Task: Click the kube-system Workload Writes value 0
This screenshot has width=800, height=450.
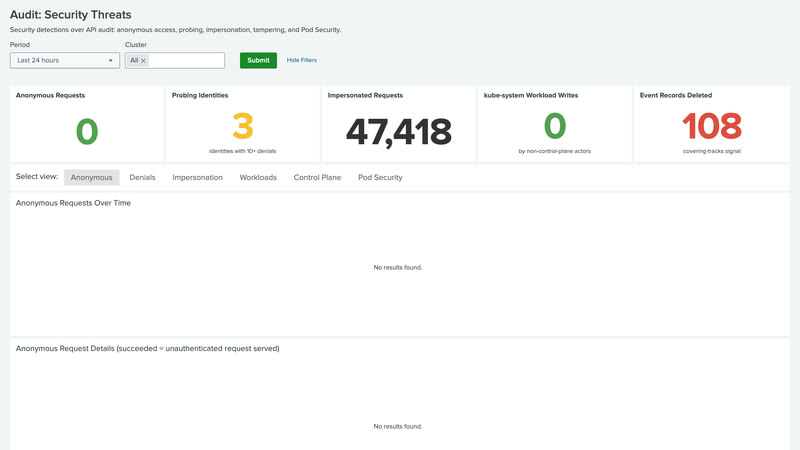Action: tap(555, 126)
